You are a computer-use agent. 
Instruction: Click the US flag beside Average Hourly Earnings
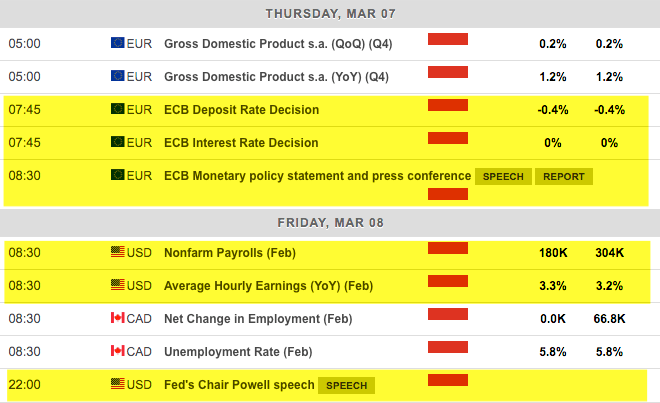pyautogui.click(x=117, y=286)
